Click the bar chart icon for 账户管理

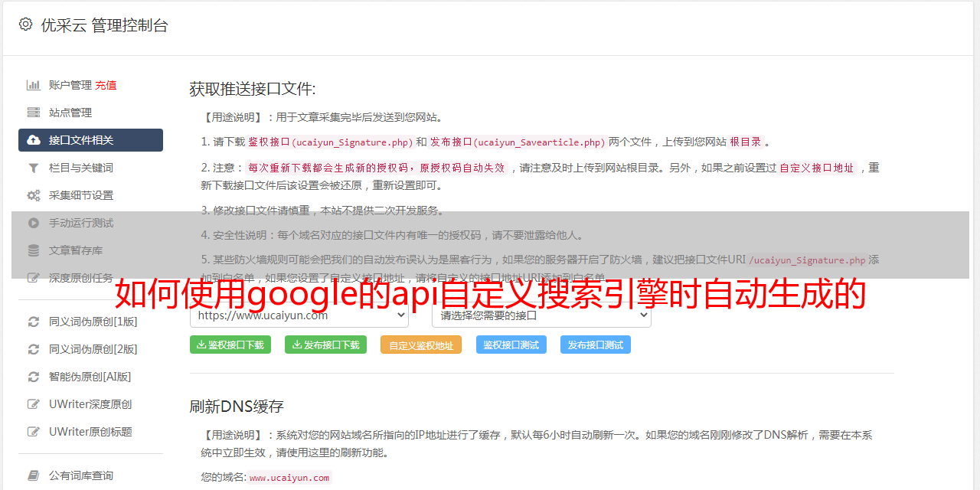click(34, 85)
